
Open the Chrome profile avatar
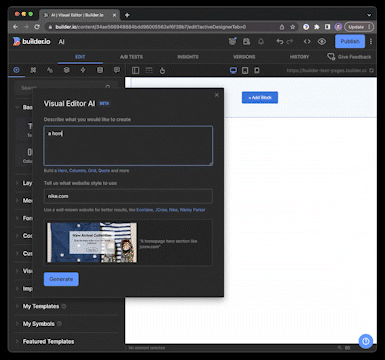(x=338, y=27)
